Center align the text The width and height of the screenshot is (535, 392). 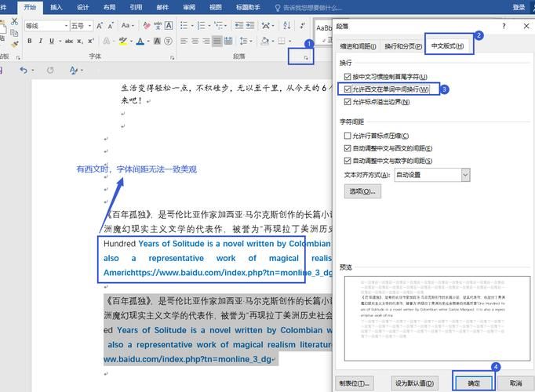pyautogui.click(x=195, y=41)
